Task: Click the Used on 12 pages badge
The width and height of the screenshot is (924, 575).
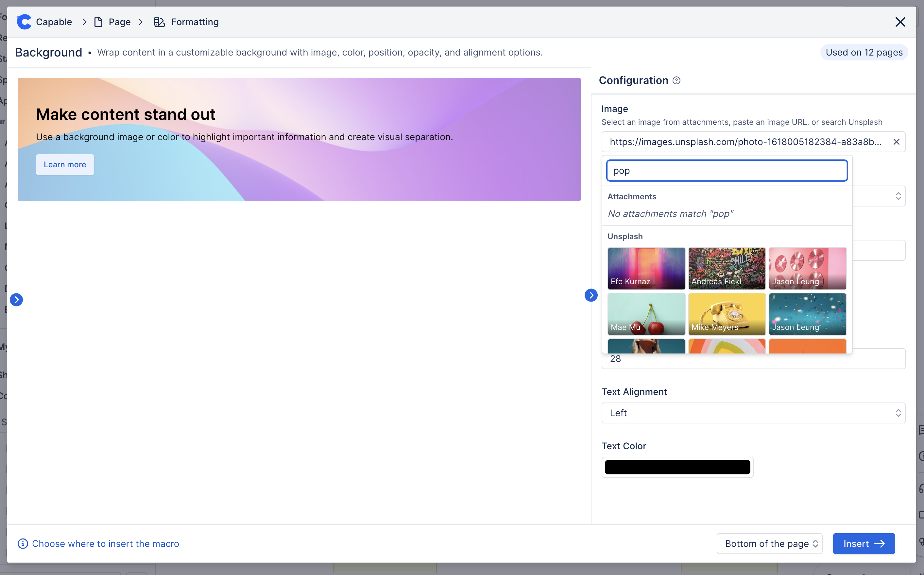Action: point(864,53)
